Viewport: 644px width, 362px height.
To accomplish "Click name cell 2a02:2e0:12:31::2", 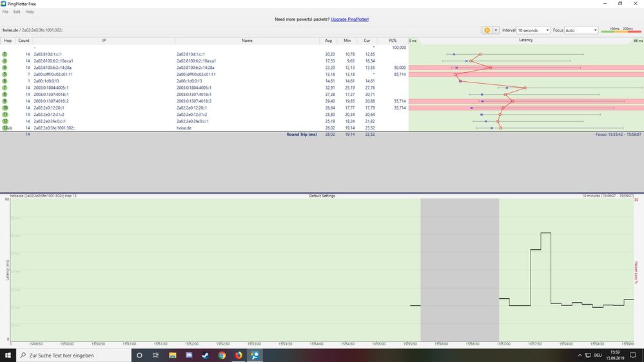I will click(x=192, y=115).
